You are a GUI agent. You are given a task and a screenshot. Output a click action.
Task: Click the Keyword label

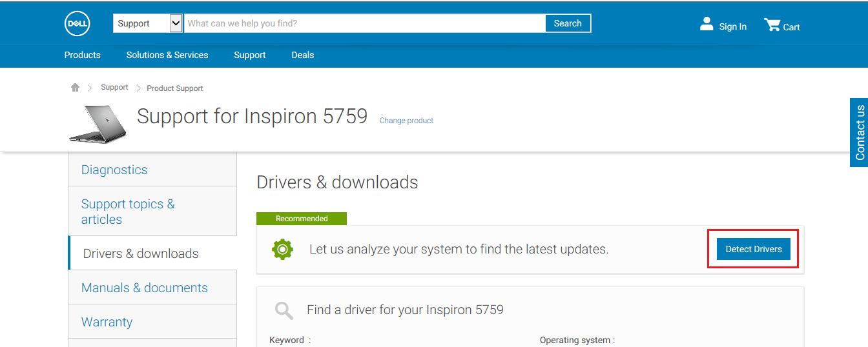[x=290, y=340]
